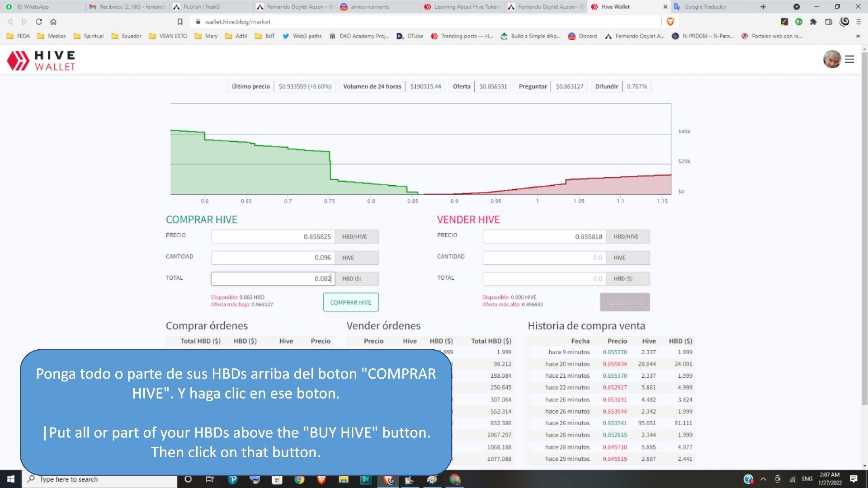Click the COMPRAR HIVE button
Image resolution: width=868 pixels, height=488 pixels.
(351, 302)
